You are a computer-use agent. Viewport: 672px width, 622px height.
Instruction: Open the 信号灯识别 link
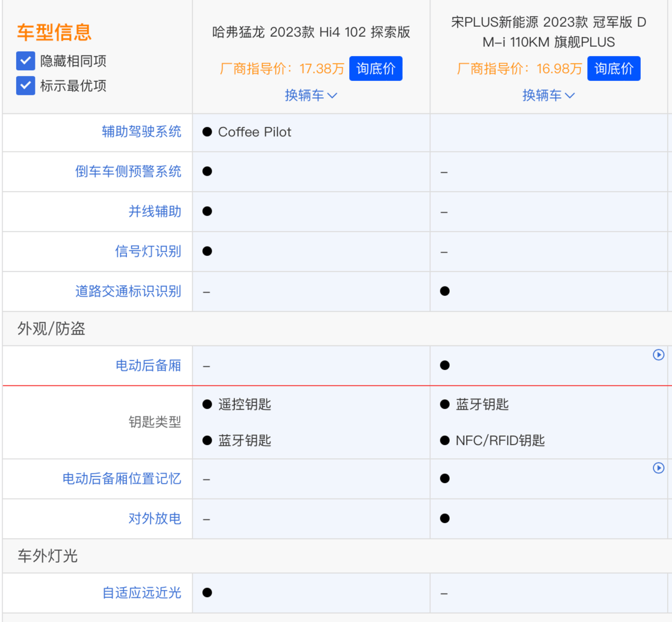[x=148, y=252]
